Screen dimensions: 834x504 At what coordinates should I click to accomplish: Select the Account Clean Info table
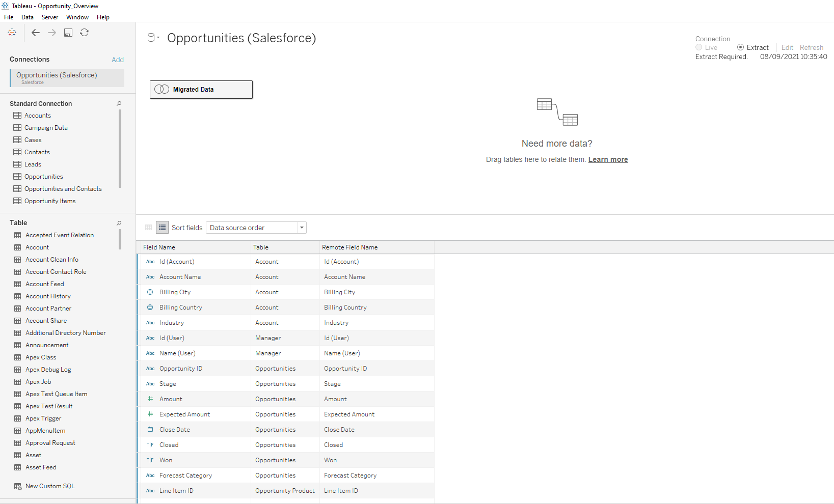tap(52, 260)
